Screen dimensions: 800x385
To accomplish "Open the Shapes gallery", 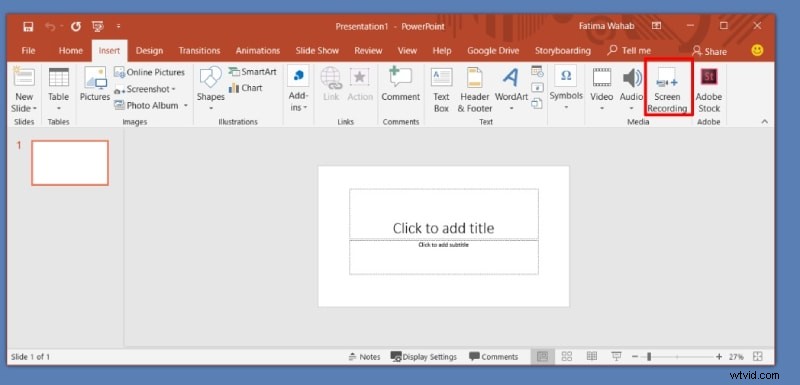I will [x=211, y=89].
